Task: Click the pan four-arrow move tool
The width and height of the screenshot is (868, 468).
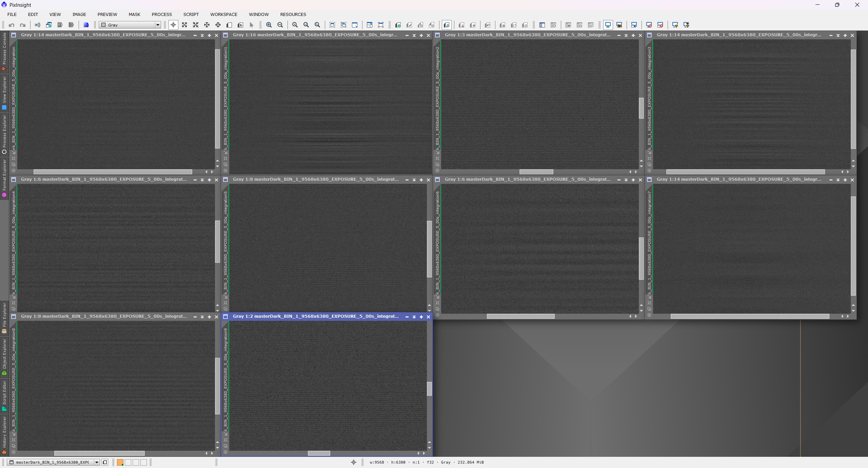Action: 218,25
